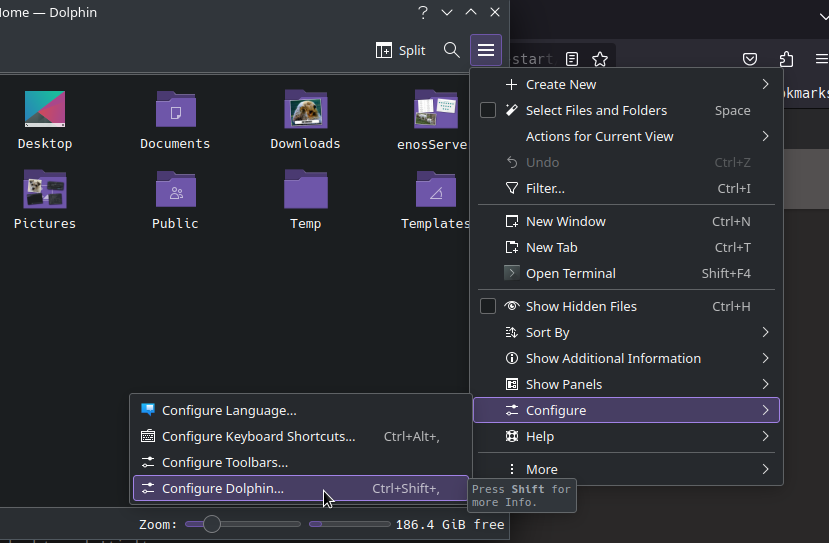
Task: Choose Open Terminal from the menu
Action: tap(626, 273)
